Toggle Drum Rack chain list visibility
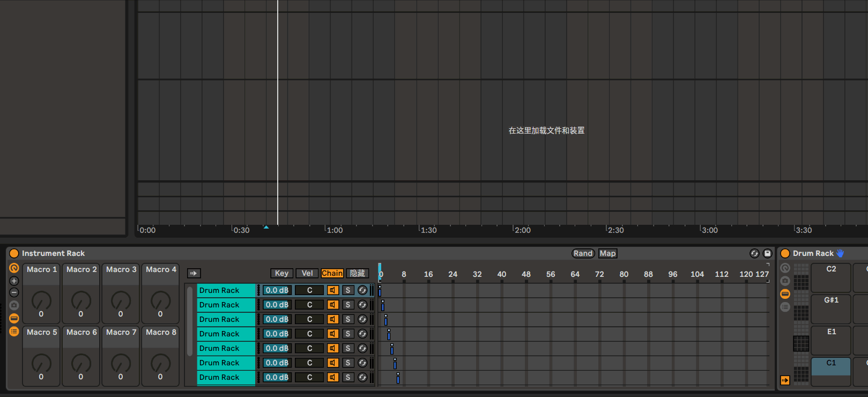 click(x=785, y=294)
